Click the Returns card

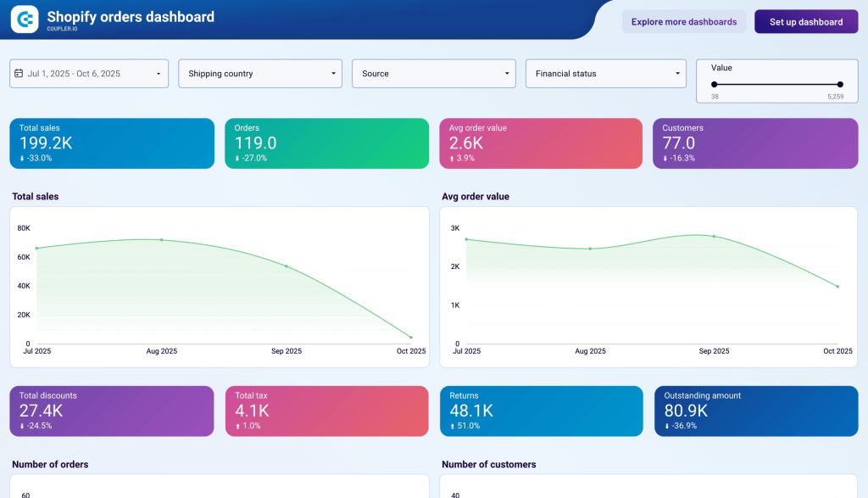click(x=541, y=411)
